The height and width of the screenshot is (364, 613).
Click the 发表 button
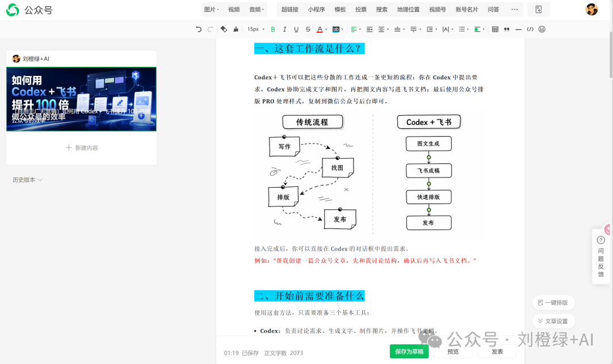[x=497, y=352]
